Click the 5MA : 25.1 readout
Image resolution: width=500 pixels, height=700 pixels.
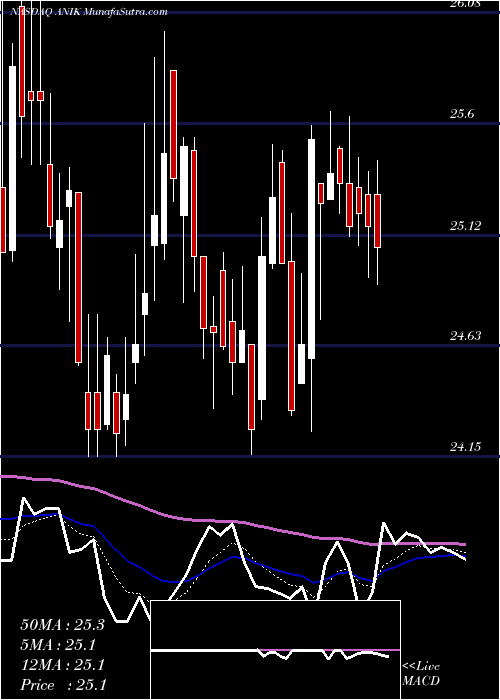[59, 645]
